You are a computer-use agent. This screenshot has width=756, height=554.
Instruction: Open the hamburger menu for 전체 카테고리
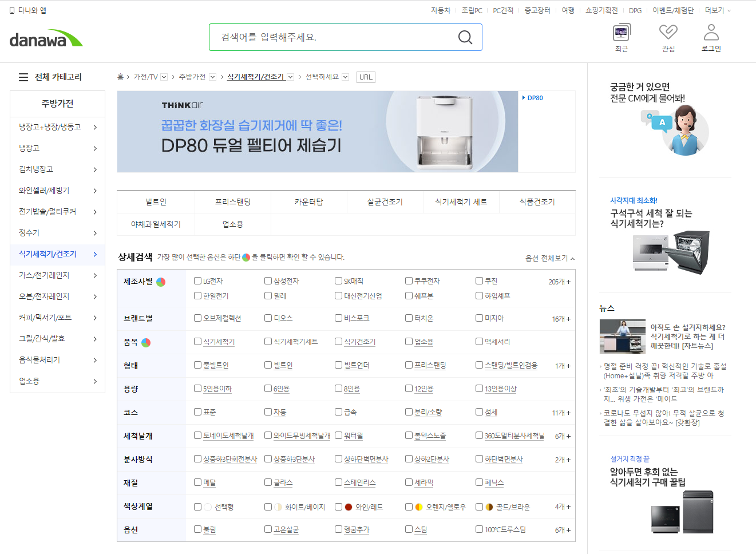(23, 77)
